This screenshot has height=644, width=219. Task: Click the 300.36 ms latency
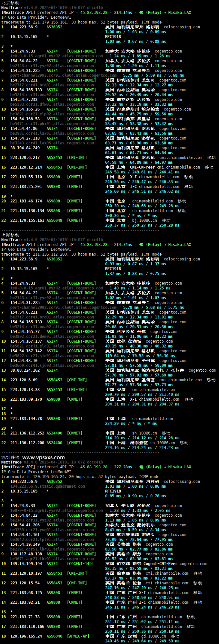click(x=115, y=216)
